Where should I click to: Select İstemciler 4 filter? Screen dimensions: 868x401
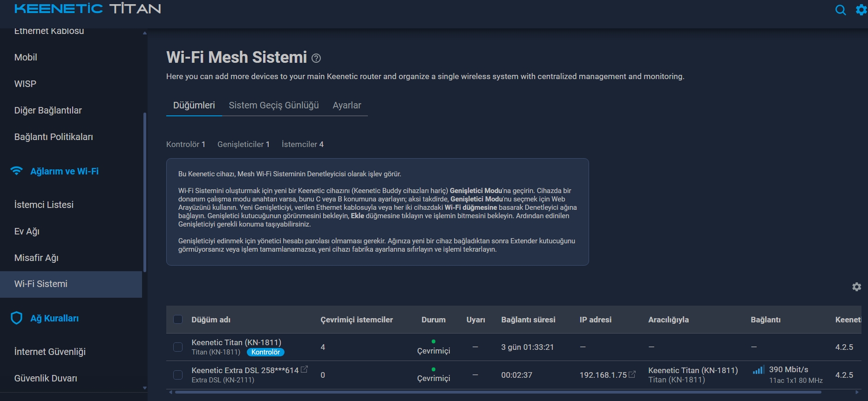click(303, 144)
